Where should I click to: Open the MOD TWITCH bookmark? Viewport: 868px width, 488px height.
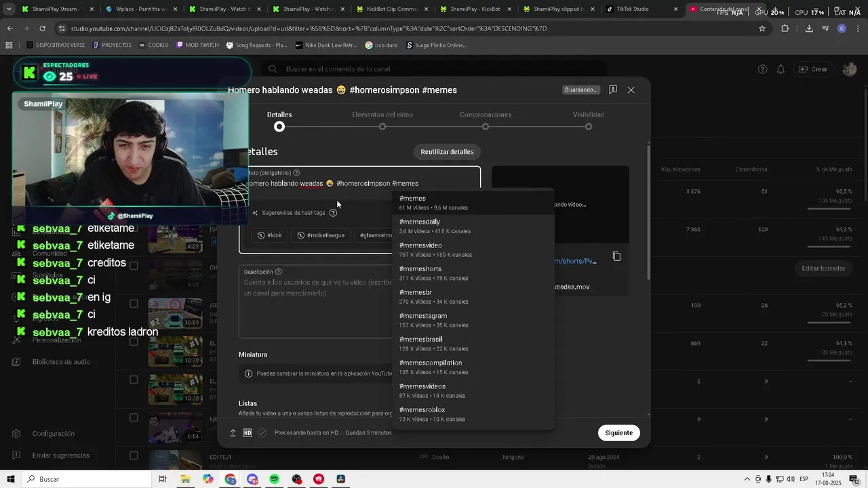197,45
